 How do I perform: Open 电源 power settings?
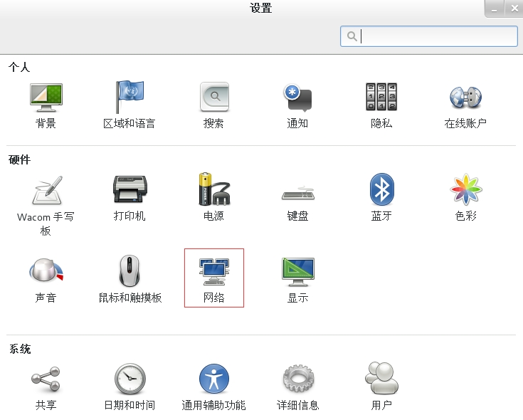point(213,196)
